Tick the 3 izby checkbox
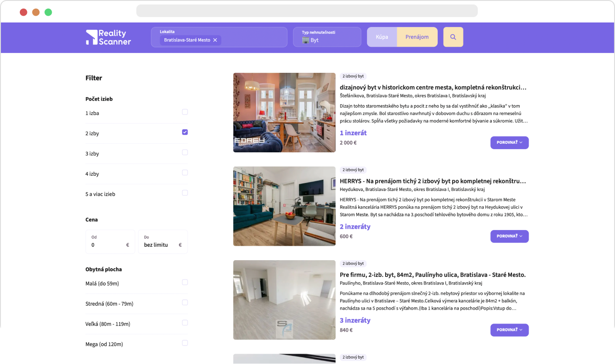 (185, 152)
